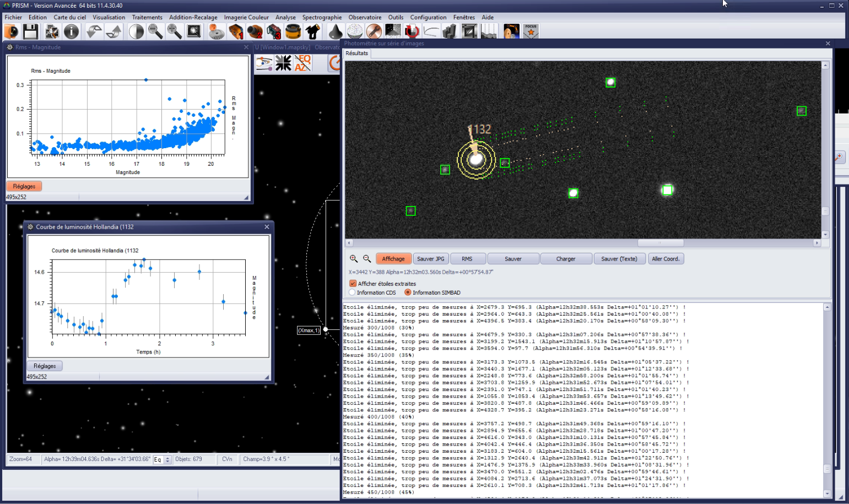The width and height of the screenshot is (849, 504).
Task: Click the half-circle contrast icon
Action: click(136, 32)
